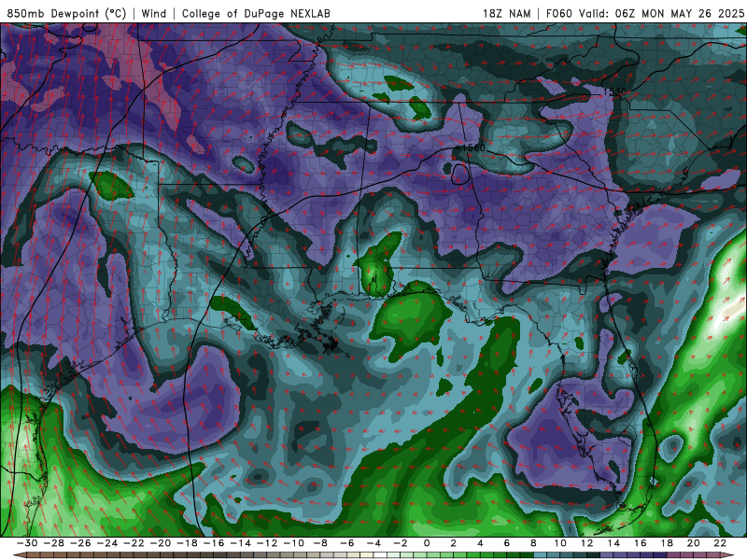Click 'F060 Valid: 06Z MON MAY 26 2025'

[x=645, y=13]
